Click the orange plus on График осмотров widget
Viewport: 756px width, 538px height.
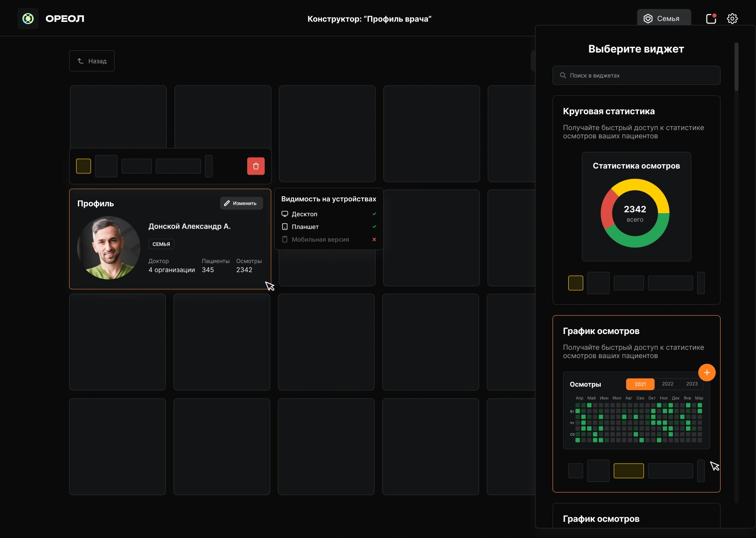[x=707, y=373]
